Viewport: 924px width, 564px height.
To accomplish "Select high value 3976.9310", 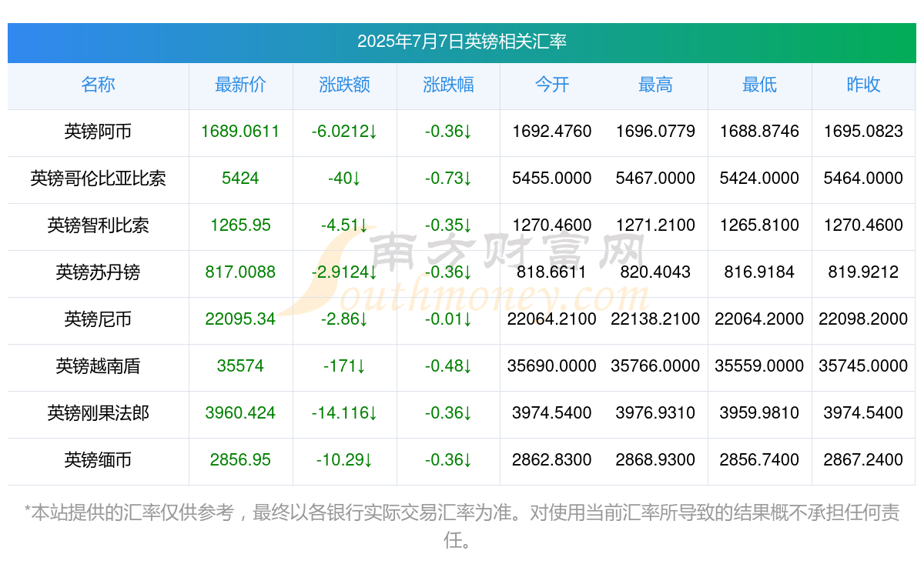I will click(656, 413).
